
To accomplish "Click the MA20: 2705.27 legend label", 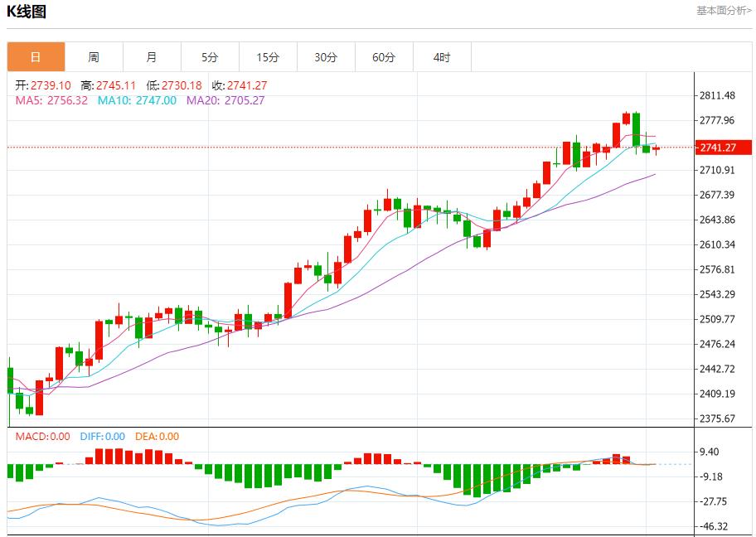I will pos(225,100).
